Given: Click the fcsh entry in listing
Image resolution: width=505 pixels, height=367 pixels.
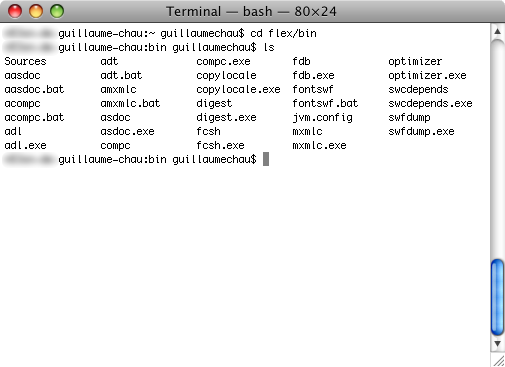Looking at the screenshot, I should click(208, 131).
